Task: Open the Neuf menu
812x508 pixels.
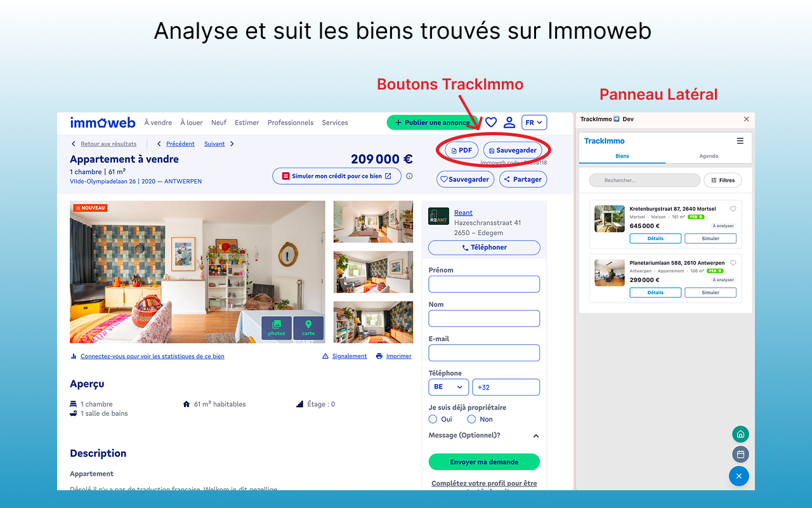Action: pyautogui.click(x=219, y=123)
